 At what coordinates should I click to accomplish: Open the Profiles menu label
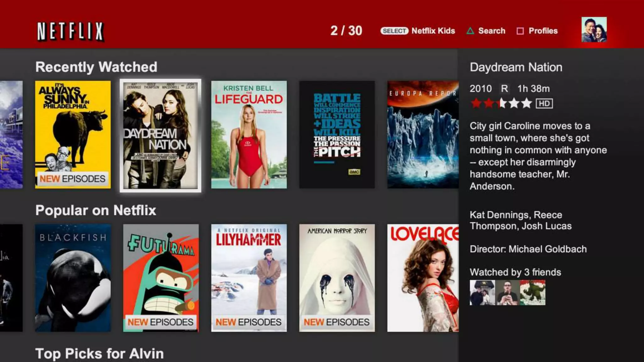tap(543, 31)
